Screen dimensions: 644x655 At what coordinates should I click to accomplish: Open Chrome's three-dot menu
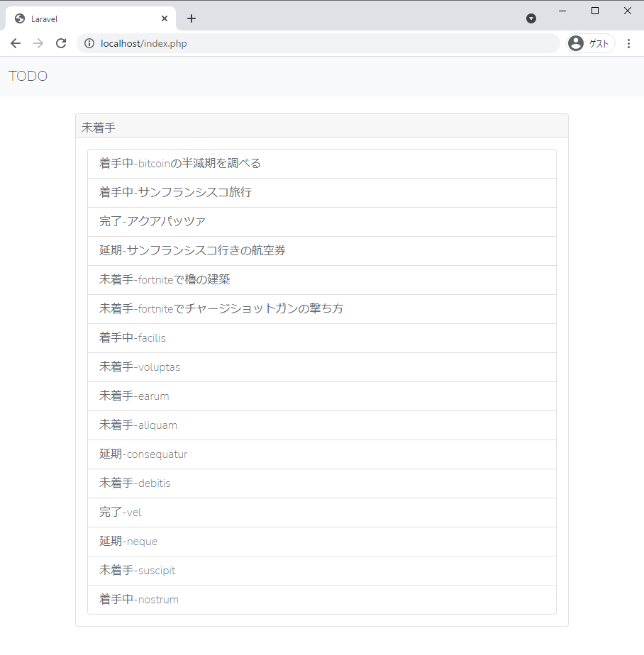pyautogui.click(x=629, y=43)
